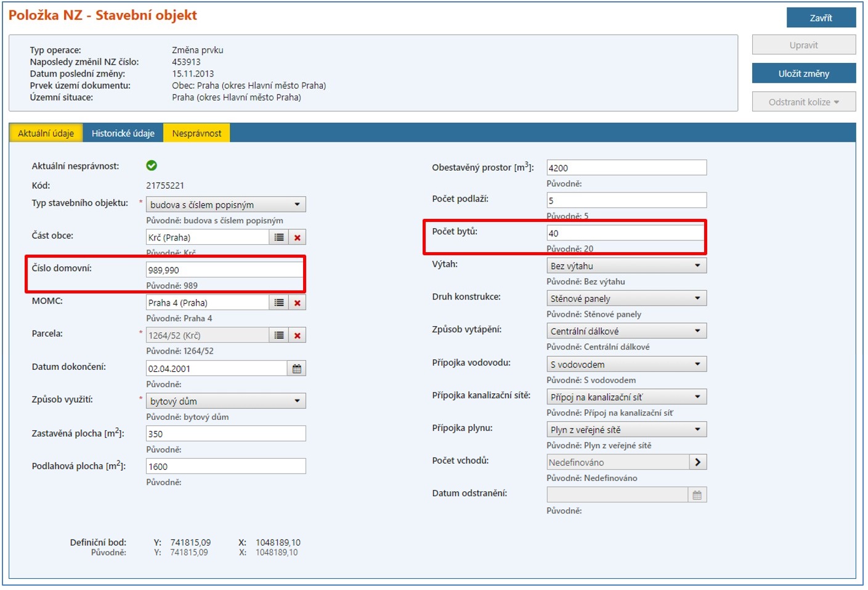868x590 pixels.
Task: Open the Způsob využití dropdown
Action: [x=226, y=401]
